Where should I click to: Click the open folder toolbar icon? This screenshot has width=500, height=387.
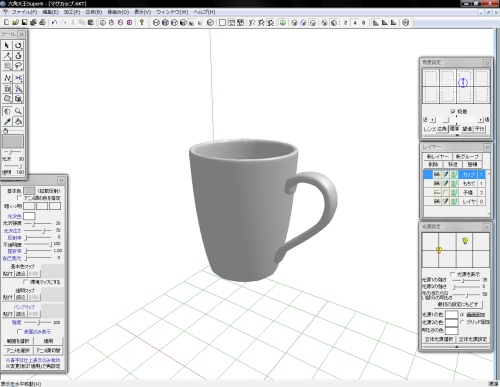(x=15, y=23)
